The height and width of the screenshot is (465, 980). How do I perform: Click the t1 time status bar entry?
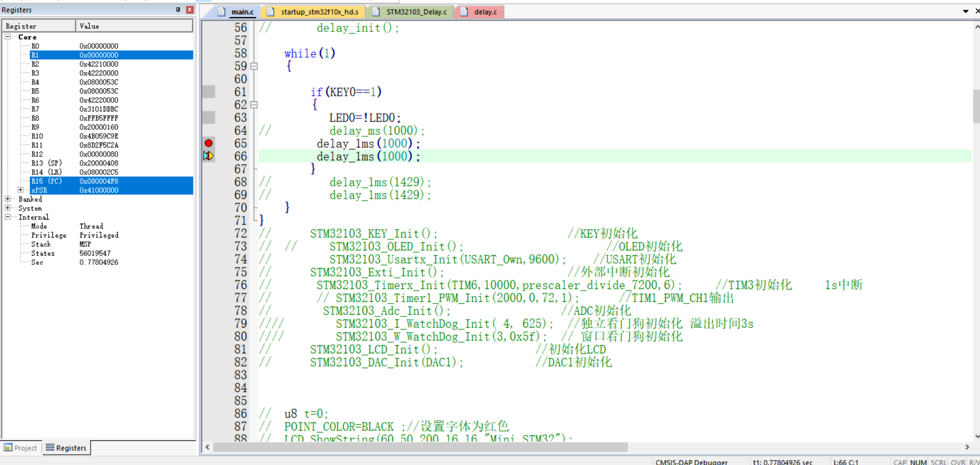coord(782,461)
